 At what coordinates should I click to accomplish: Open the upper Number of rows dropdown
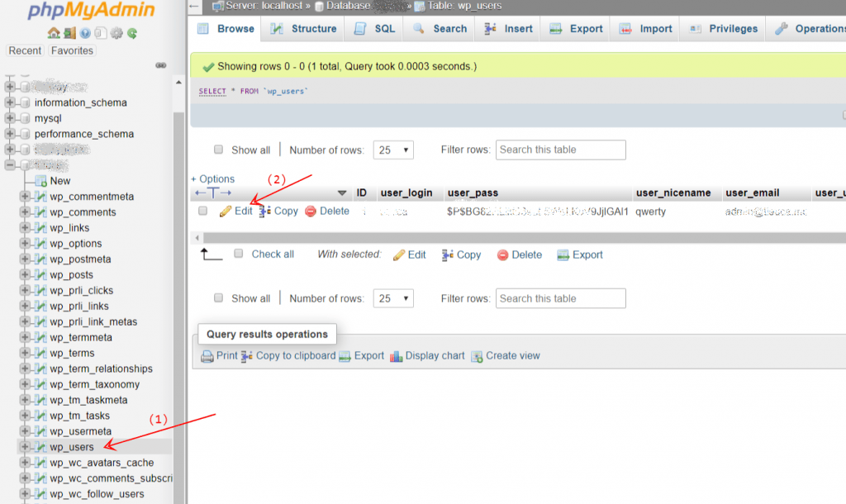[x=393, y=150]
